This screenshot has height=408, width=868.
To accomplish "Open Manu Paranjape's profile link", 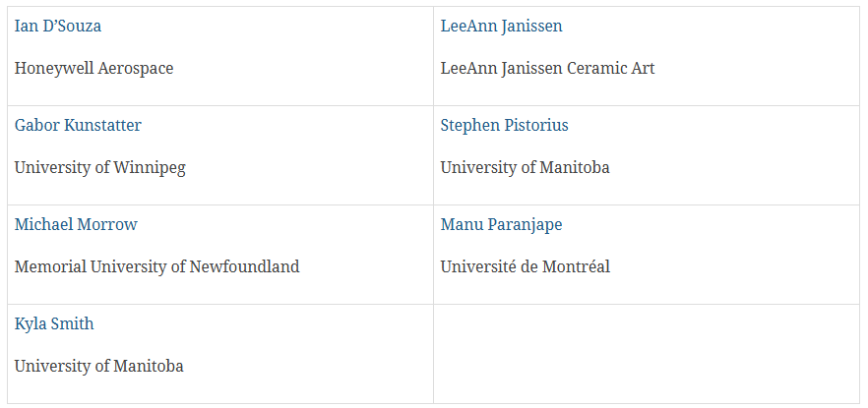I will pyautogui.click(x=501, y=224).
